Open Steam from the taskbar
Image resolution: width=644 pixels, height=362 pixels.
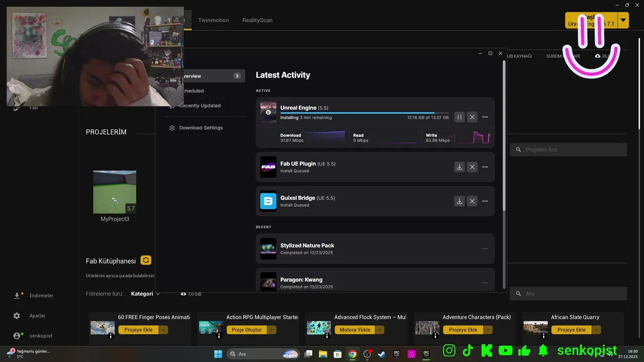coord(382,354)
